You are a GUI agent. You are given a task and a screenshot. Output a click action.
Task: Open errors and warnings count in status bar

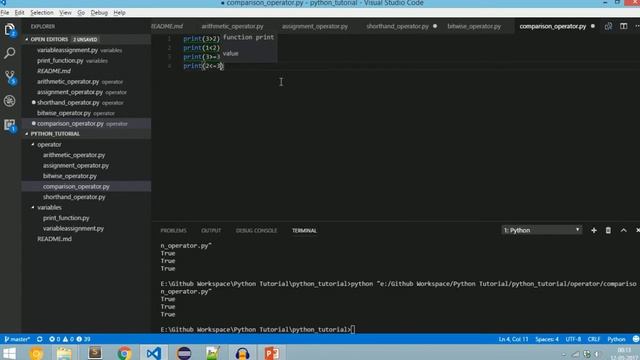point(69,339)
